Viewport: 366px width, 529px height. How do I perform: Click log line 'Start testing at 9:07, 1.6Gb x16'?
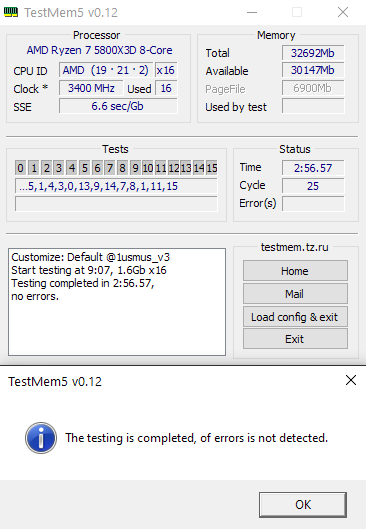tap(89, 270)
